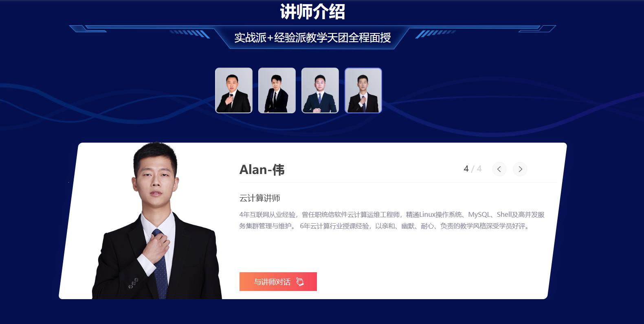The height and width of the screenshot is (324, 644).
Task: Select the highlighted fourth instructor thumbnail
Action: pos(363,90)
